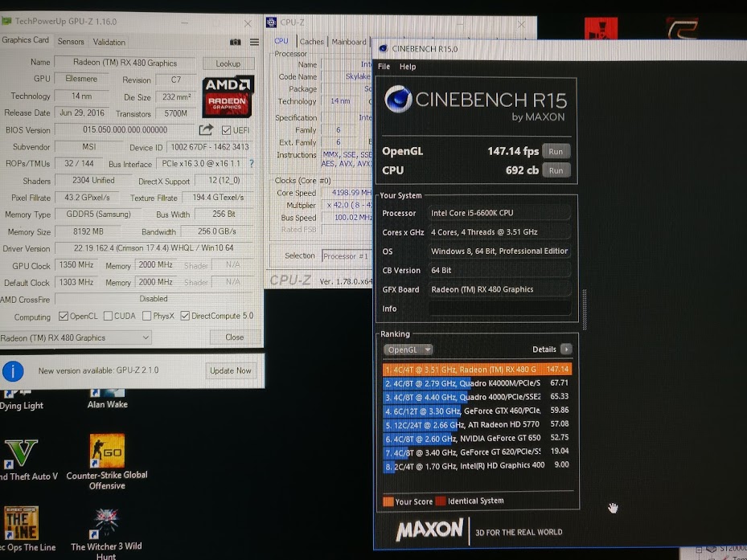The image size is (747, 560).
Task: Click the Intel Core i5-6600K processor field
Action: (499, 213)
